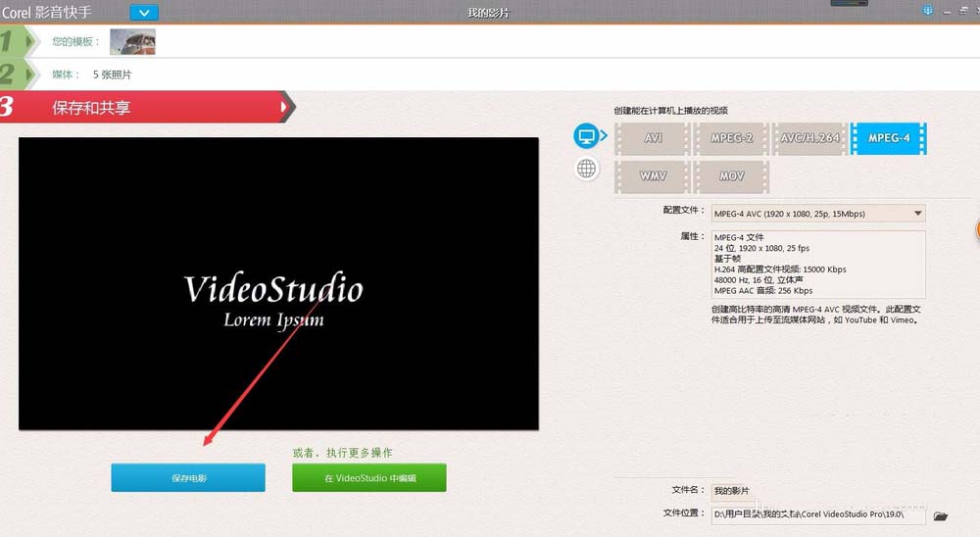
Task: Choose AVC/H.264 output format
Action: point(809,138)
